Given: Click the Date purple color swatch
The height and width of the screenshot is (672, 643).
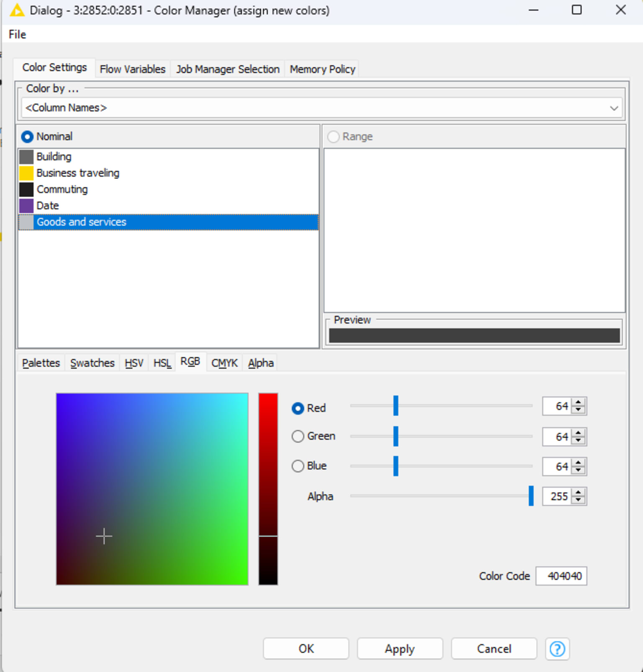Looking at the screenshot, I should 26,206.
